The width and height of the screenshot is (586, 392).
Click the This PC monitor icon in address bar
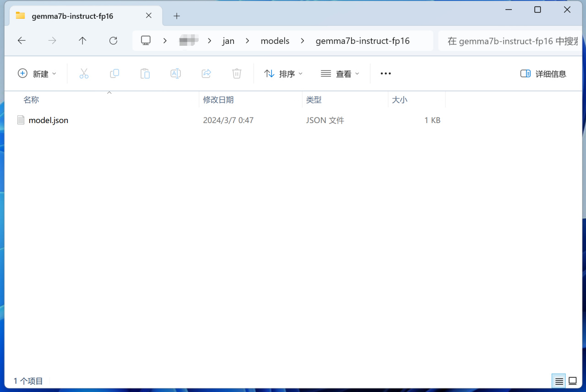(146, 41)
